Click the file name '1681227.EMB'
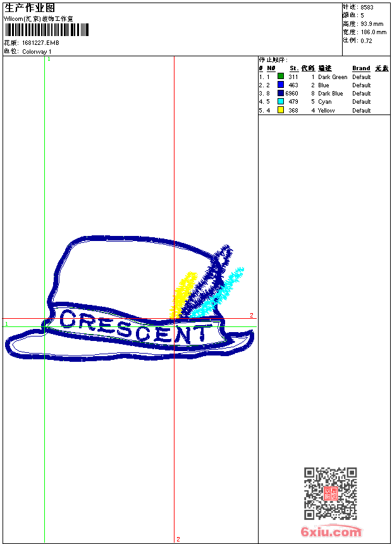The height and width of the screenshot is (544, 392). pos(40,42)
